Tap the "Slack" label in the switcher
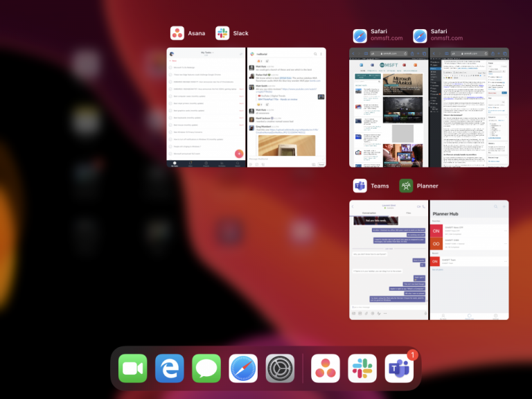 pyautogui.click(x=240, y=33)
